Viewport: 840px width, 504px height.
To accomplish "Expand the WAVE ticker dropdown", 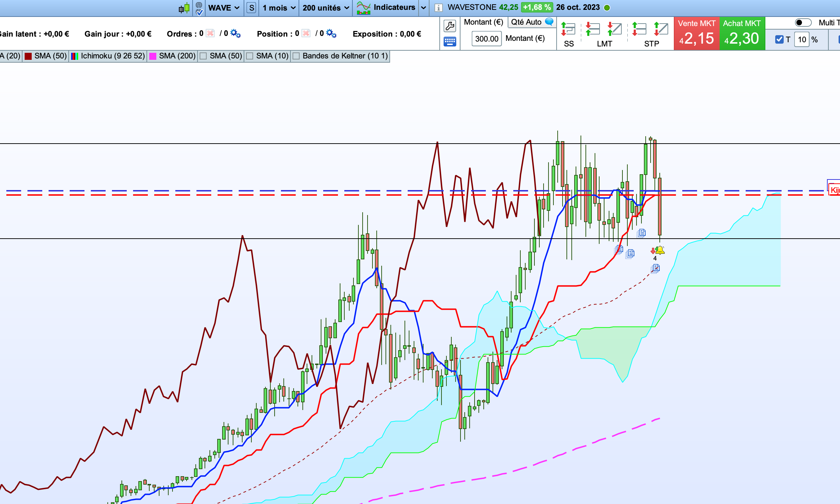I will pyautogui.click(x=224, y=8).
